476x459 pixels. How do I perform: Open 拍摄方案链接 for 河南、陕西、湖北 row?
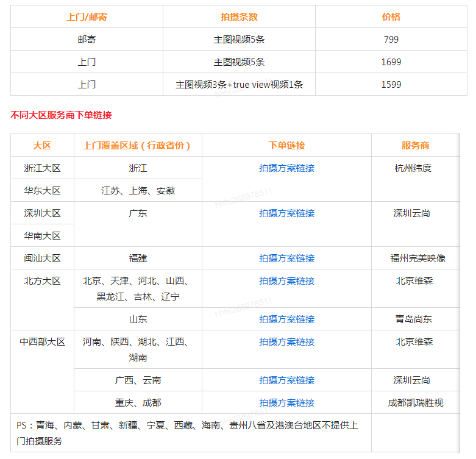tap(286, 342)
